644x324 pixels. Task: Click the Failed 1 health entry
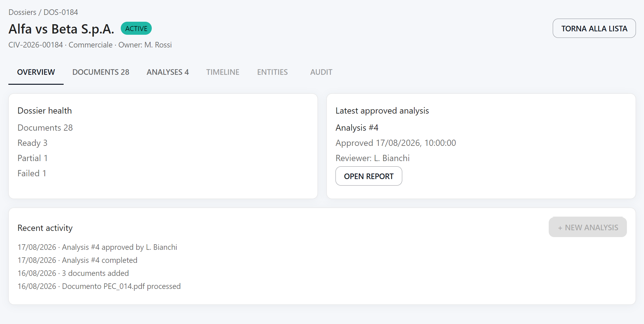pos(32,173)
